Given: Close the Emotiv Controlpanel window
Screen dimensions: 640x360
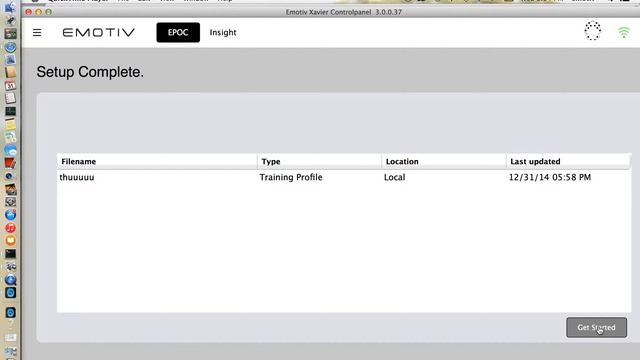Looking at the screenshot, I should point(28,12).
